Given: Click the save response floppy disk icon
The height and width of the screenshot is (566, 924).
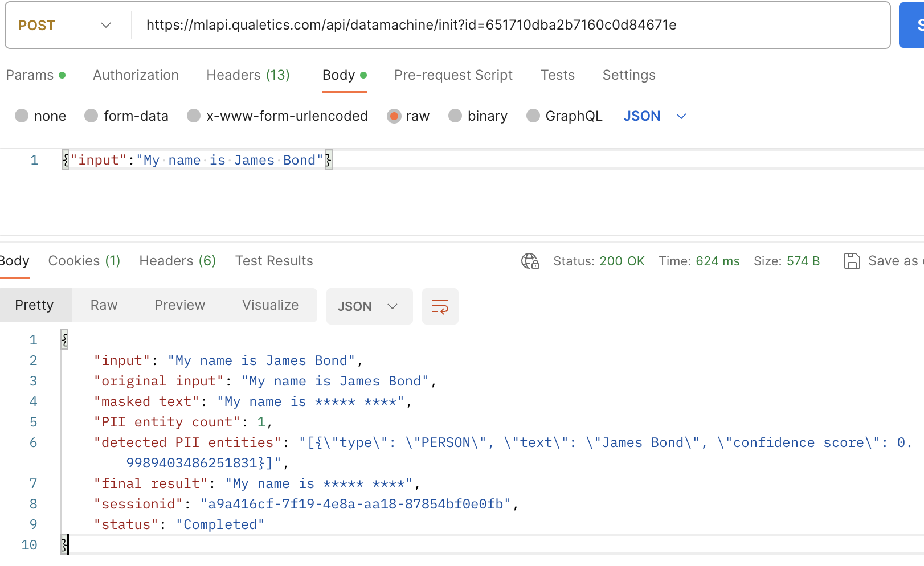Looking at the screenshot, I should 853,261.
